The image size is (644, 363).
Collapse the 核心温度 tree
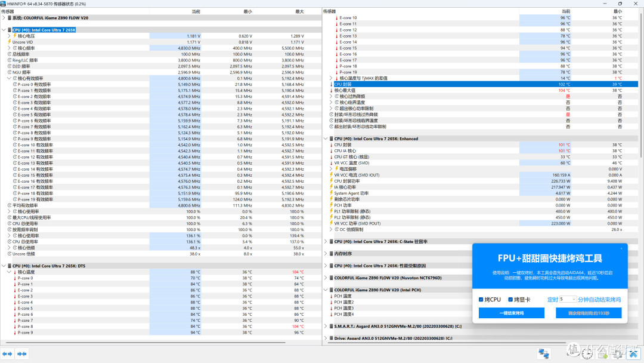[9, 272]
